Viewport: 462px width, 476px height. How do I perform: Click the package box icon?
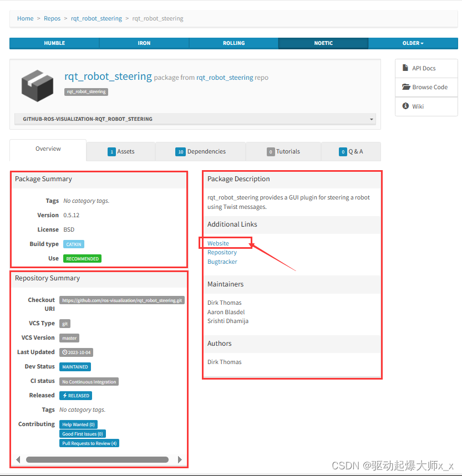pos(37,85)
